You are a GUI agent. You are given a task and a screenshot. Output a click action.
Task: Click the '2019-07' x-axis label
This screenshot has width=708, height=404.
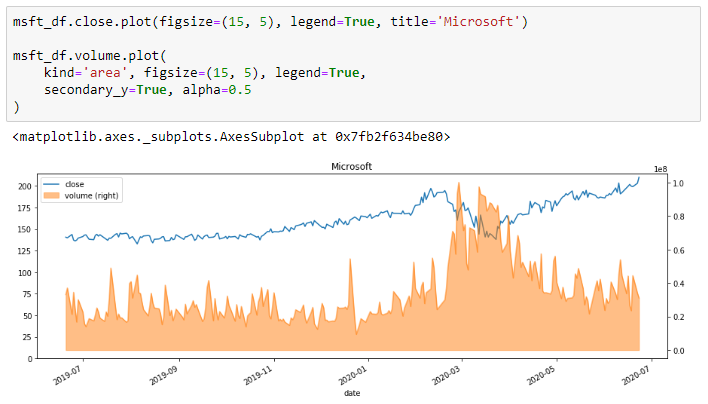[67, 376]
